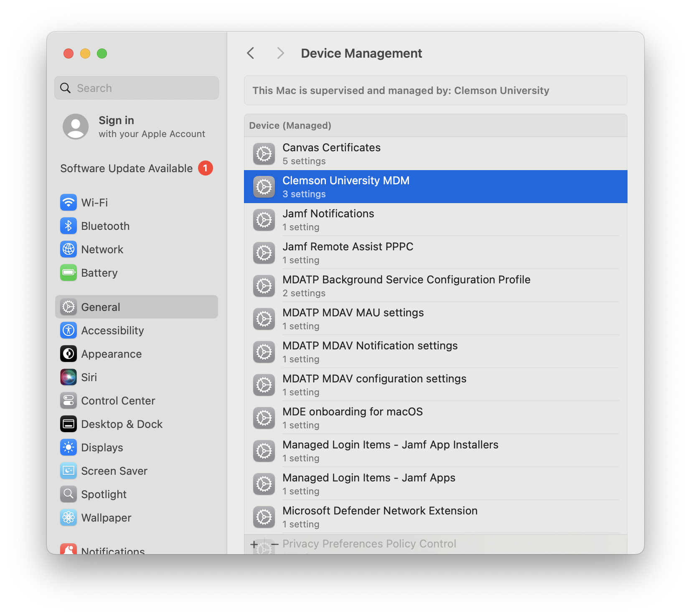
Task: Click the Network globe icon
Action: [x=69, y=249]
